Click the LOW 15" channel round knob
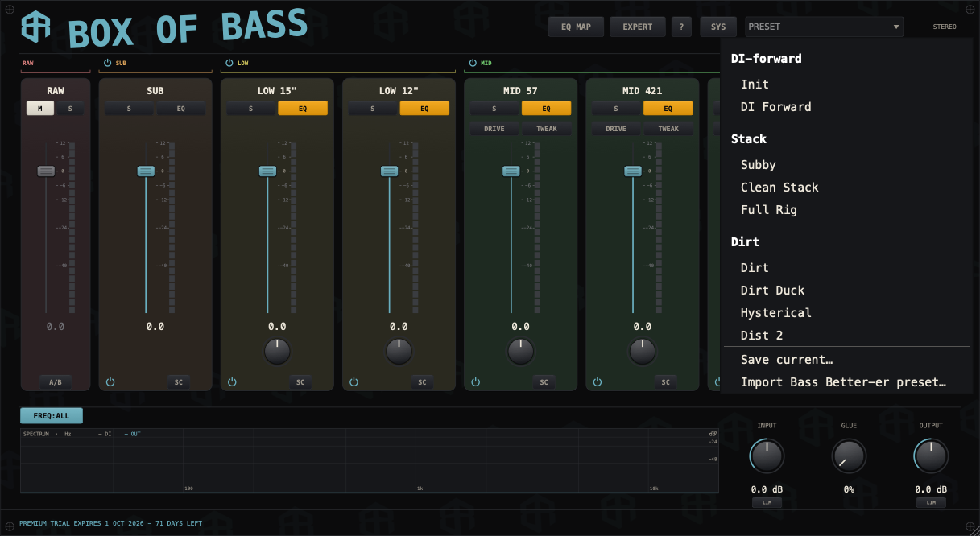This screenshot has height=536, width=980. 277,351
